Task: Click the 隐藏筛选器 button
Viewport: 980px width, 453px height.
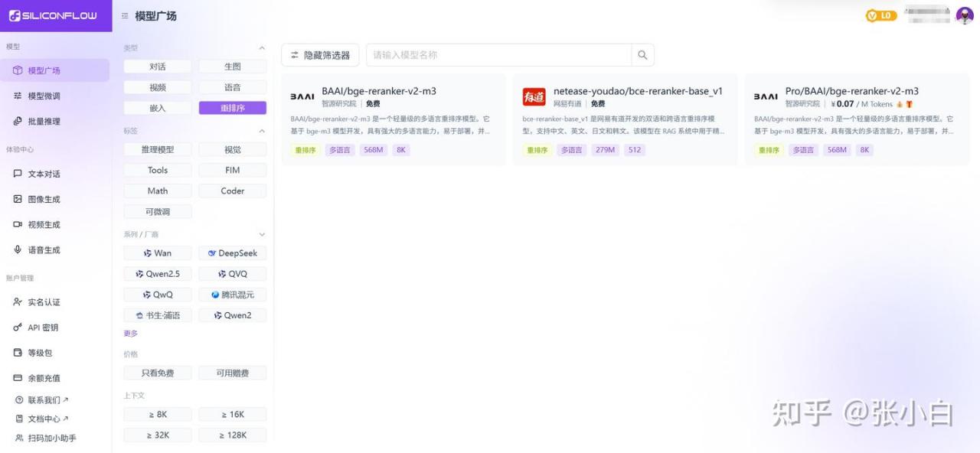Action: pyautogui.click(x=320, y=55)
